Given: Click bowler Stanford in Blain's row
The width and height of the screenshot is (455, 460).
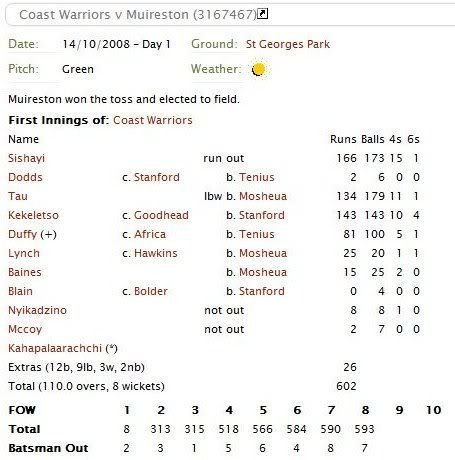Looking at the screenshot, I should coord(262,291).
